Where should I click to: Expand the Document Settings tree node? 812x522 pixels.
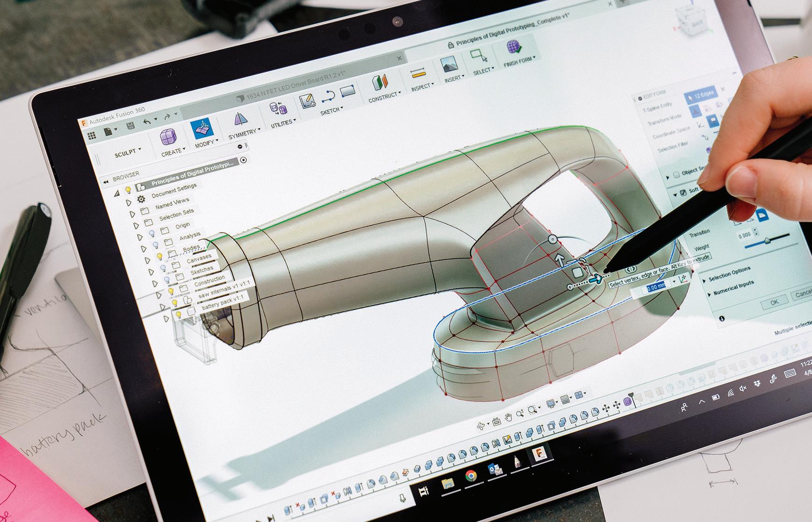[129, 203]
